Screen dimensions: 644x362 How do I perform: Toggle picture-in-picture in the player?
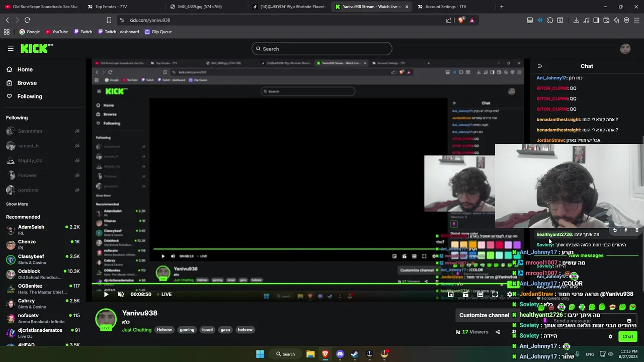451,294
